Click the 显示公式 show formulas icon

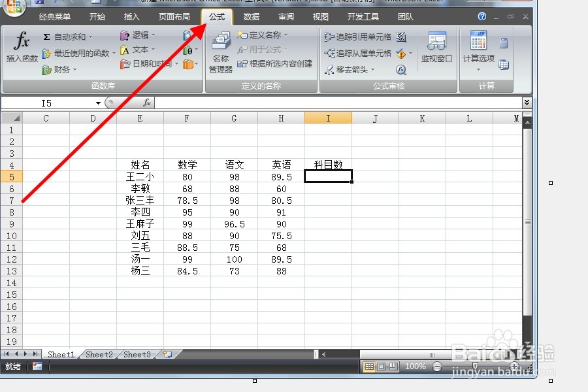tap(401, 38)
